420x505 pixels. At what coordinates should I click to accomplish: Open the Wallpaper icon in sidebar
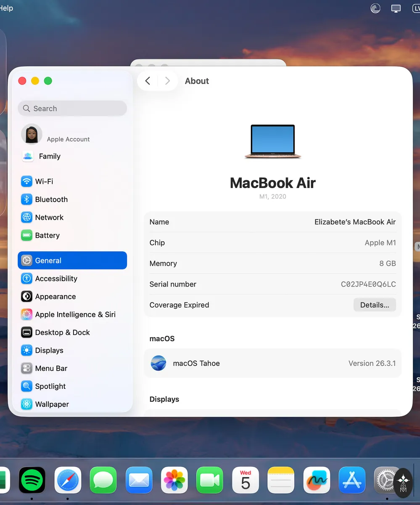pyautogui.click(x=26, y=404)
